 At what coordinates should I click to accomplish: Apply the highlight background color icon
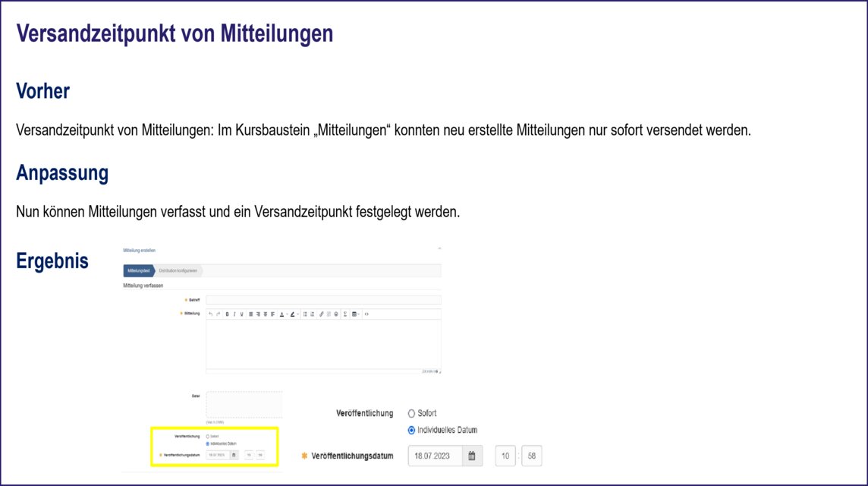click(x=292, y=314)
